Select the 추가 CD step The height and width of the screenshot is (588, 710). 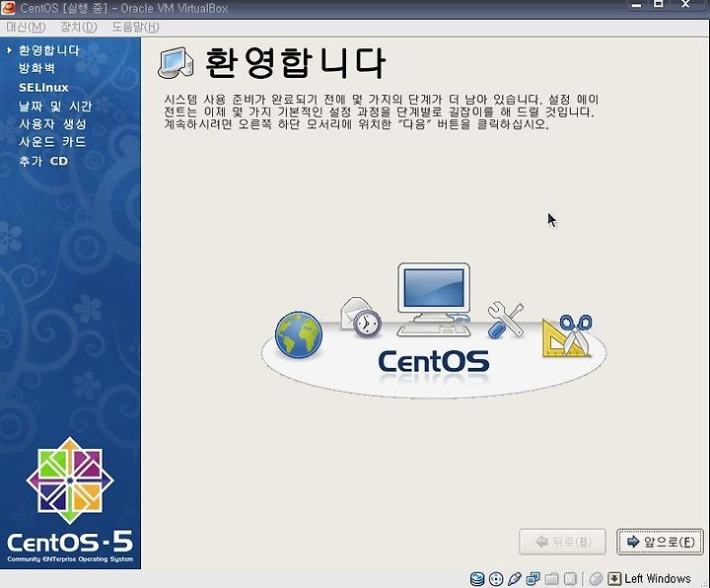pyautogui.click(x=43, y=161)
